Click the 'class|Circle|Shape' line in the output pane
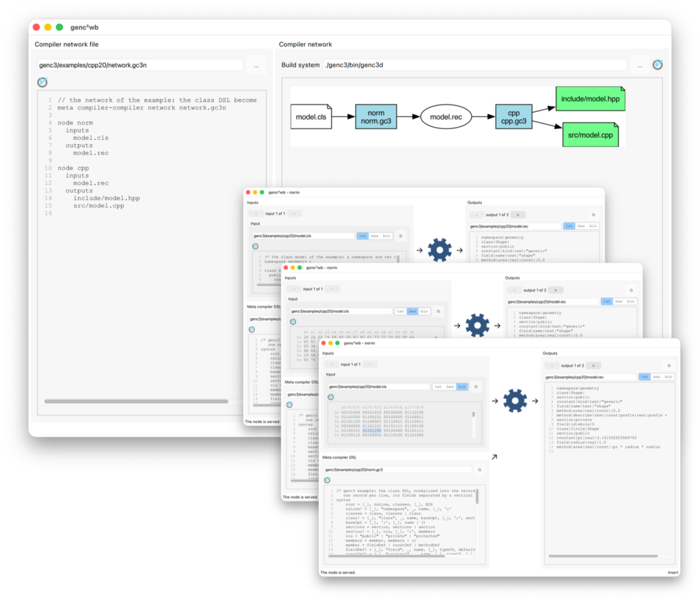The height and width of the screenshot is (604, 700). [578, 428]
